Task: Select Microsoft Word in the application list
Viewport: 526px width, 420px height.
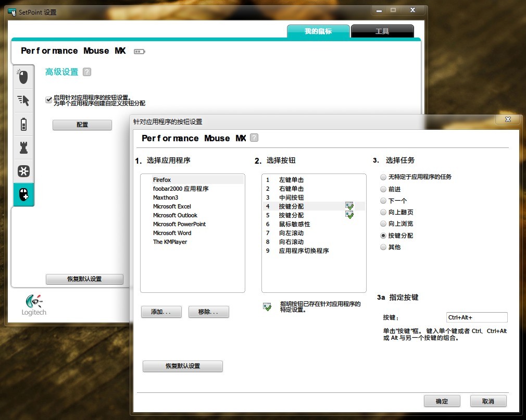Action: 193,232
